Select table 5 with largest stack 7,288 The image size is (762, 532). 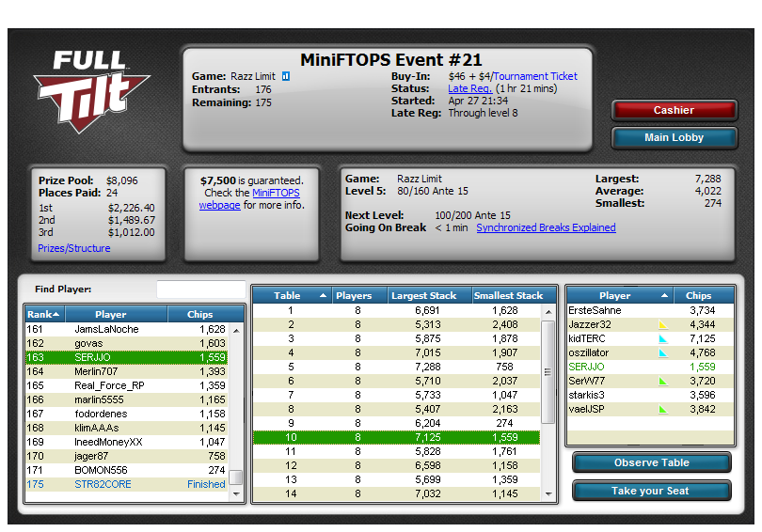coord(397,367)
